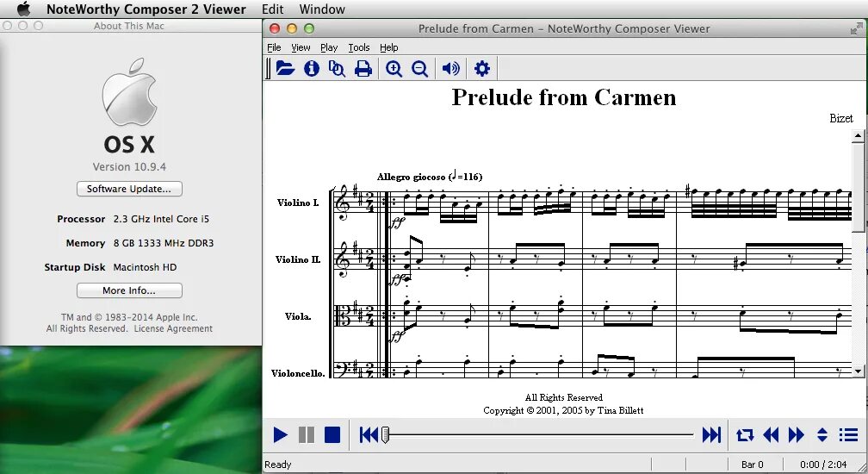This screenshot has width=868, height=474.
Task: Pause playback
Action: pos(307,434)
